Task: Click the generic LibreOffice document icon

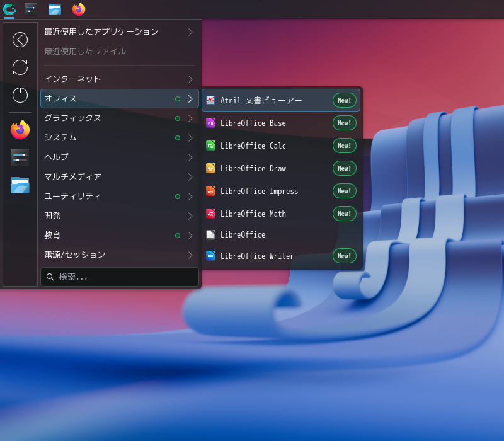Action: 210,234
